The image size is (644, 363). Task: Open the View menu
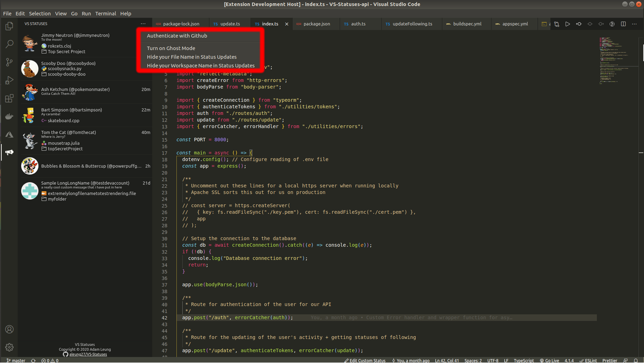pyautogui.click(x=61, y=14)
